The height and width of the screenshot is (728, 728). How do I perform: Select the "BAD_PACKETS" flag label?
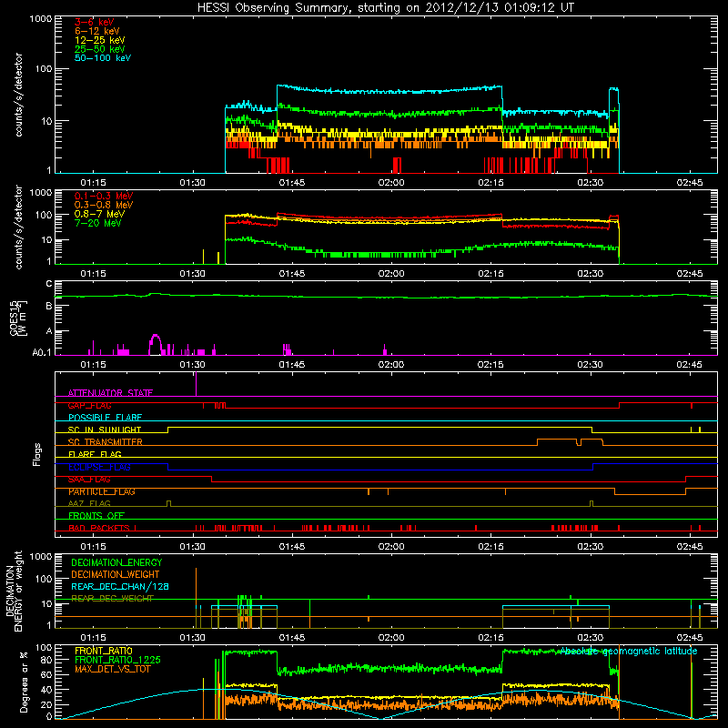[x=99, y=528]
